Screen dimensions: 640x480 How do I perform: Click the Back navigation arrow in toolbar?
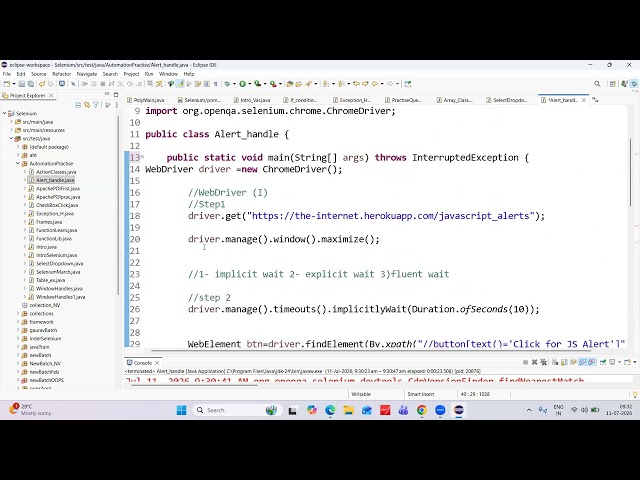pos(375,84)
